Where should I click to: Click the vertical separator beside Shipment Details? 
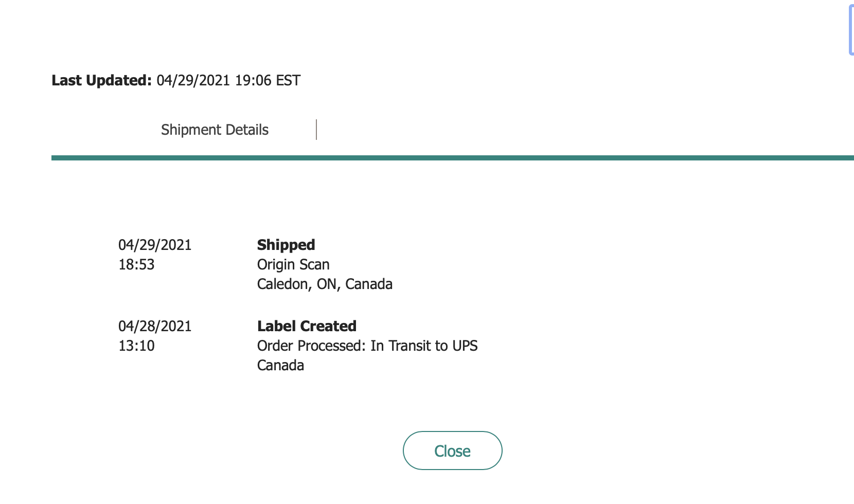tap(316, 130)
